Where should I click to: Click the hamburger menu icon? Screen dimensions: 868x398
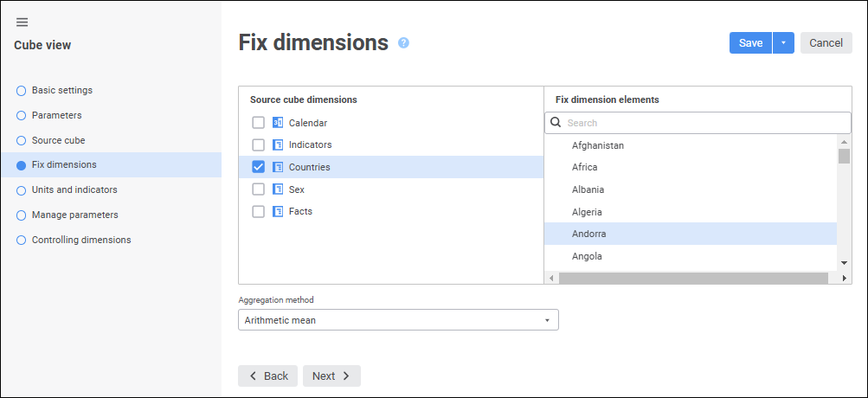point(22,22)
